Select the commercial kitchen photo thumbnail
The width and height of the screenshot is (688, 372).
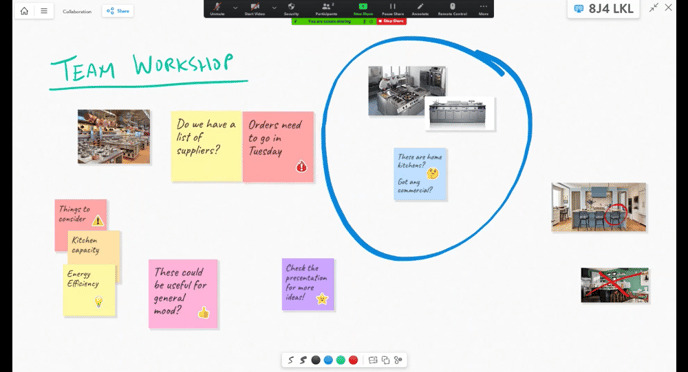pyautogui.click(x=114, y=136)
